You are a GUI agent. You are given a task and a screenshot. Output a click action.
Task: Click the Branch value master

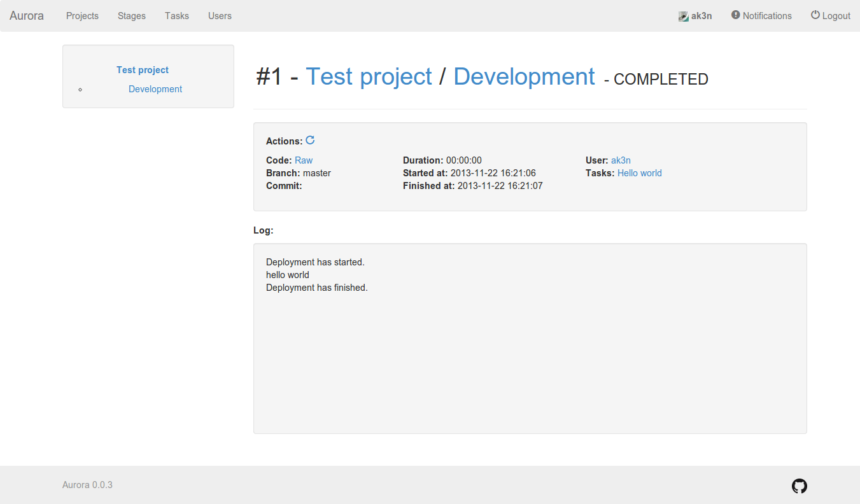click(317, 173)
